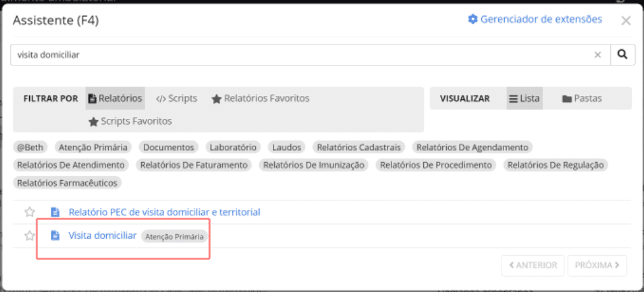The width and height of the screenshot is (644, 292).
Task: Select the Laboratório tag filter
Action: click(233, 147)
